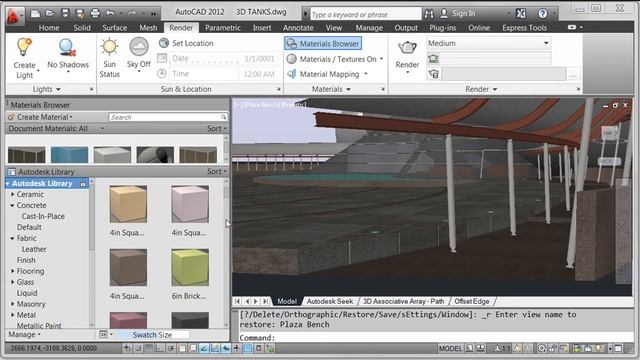
Task: Toggle Show/Hide Transparency in the status bar
Action: tap(247, 348)
